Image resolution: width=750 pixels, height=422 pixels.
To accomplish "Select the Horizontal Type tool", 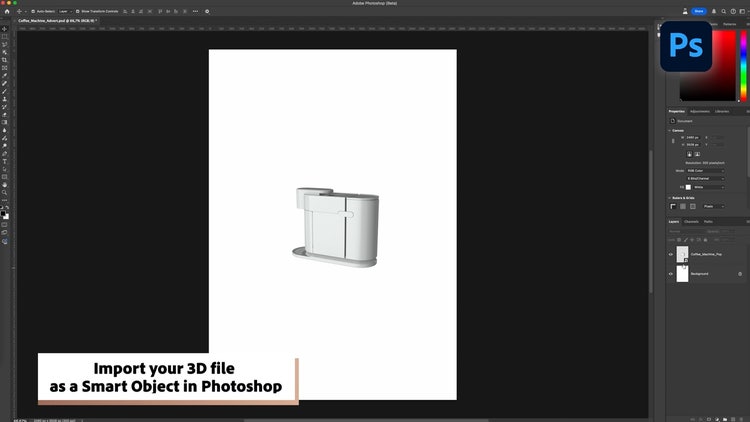I will point(5,161).
